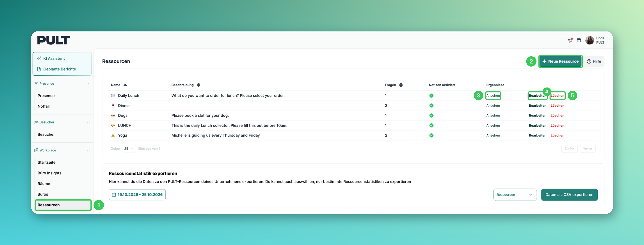Sort by the Fragen column arrows
This screenshot has width=644, height=245.
pyautogui.click(x=401, y=85)
